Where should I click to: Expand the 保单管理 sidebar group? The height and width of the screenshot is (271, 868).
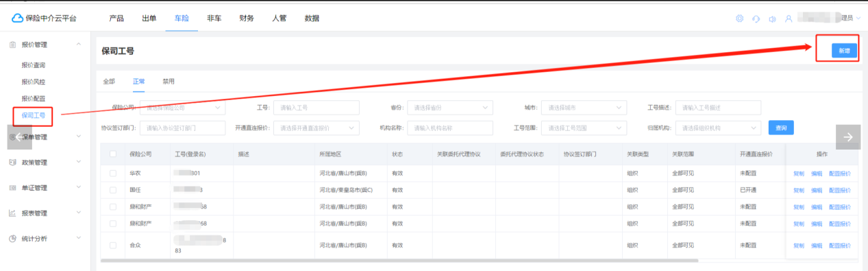(x=79, y=137)
